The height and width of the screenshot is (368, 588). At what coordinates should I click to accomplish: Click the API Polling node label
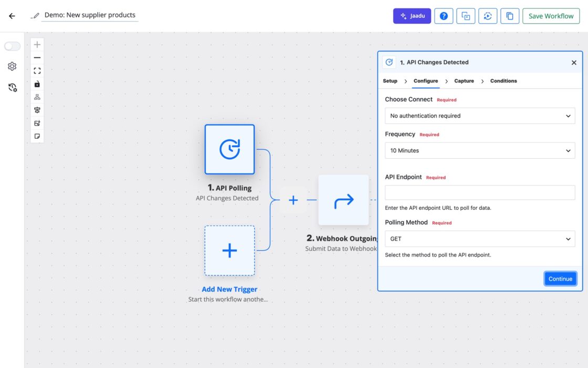point(229,188)
